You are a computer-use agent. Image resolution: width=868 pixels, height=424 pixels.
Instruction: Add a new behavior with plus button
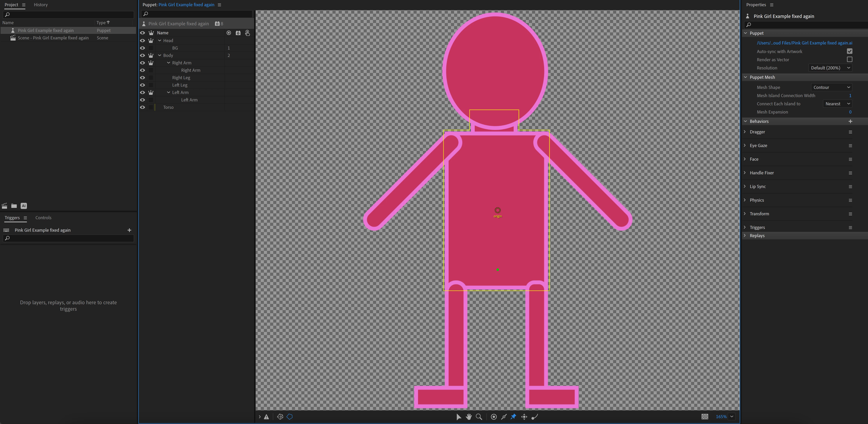point(850,121)
